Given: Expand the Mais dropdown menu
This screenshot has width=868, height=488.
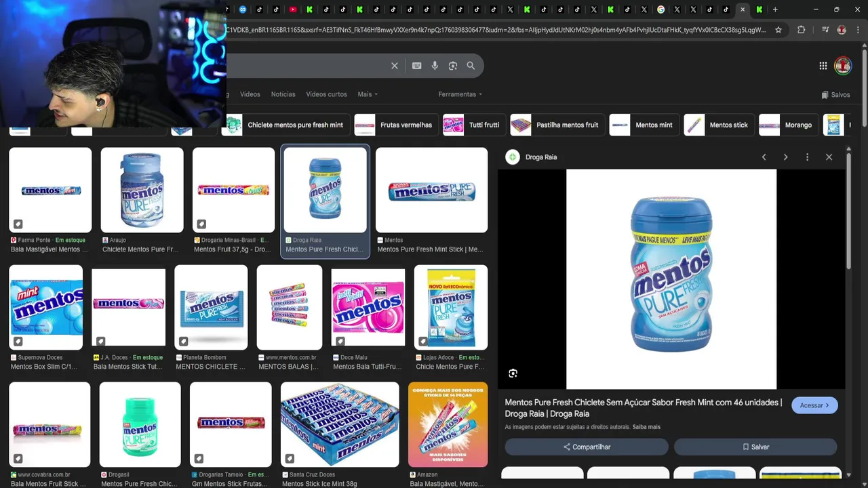Looking at the screenshot, I should 368,94.
